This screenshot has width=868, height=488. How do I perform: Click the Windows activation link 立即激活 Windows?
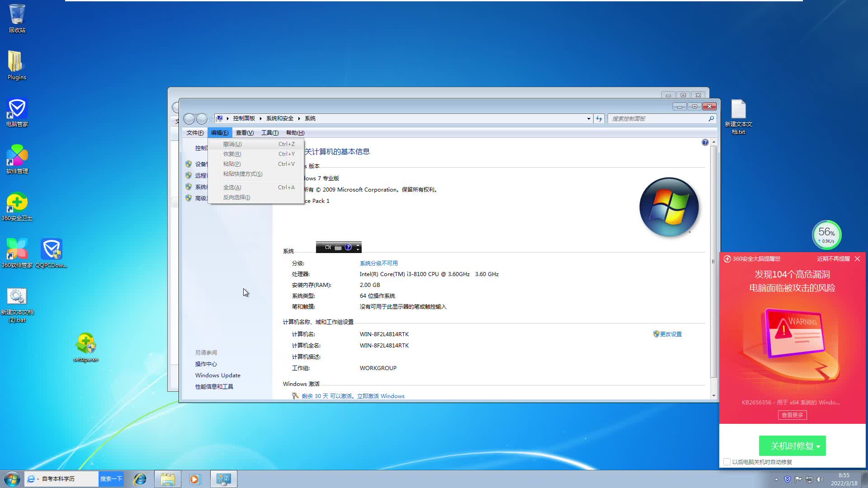coord(381,396)
